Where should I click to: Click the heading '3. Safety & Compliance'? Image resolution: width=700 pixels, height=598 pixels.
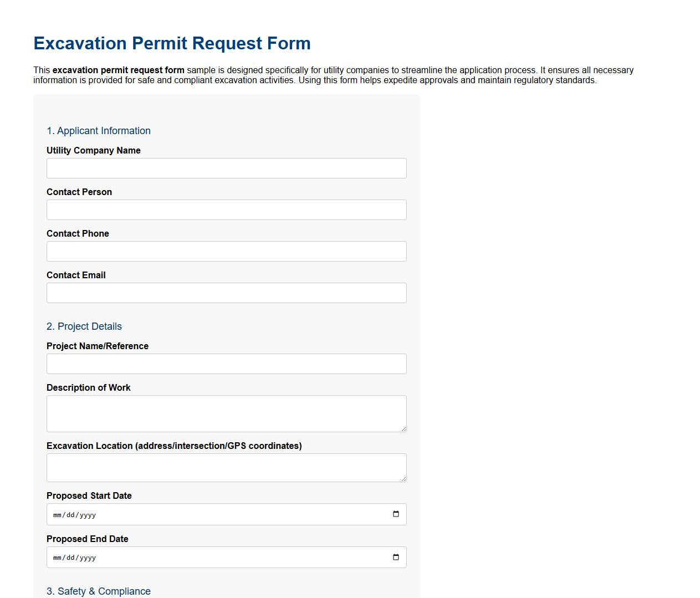tap(99, 591)
